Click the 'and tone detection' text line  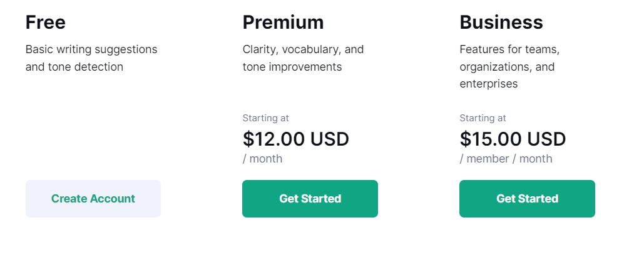point(74,67)
